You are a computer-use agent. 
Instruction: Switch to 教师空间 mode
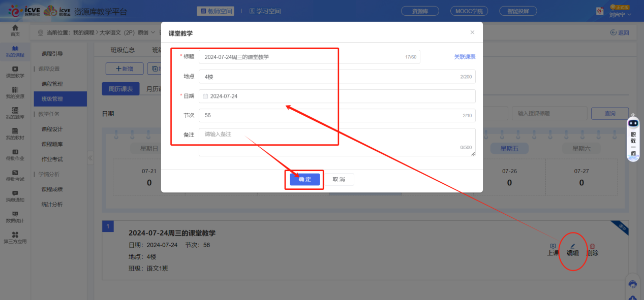(215, 11)
